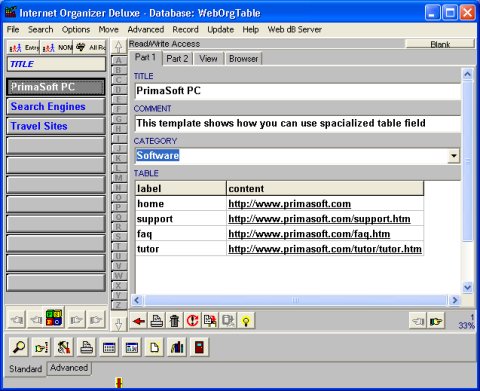Open the colored bar chart icon
Screen dimensions: 480x391
[x=177, y=347]
